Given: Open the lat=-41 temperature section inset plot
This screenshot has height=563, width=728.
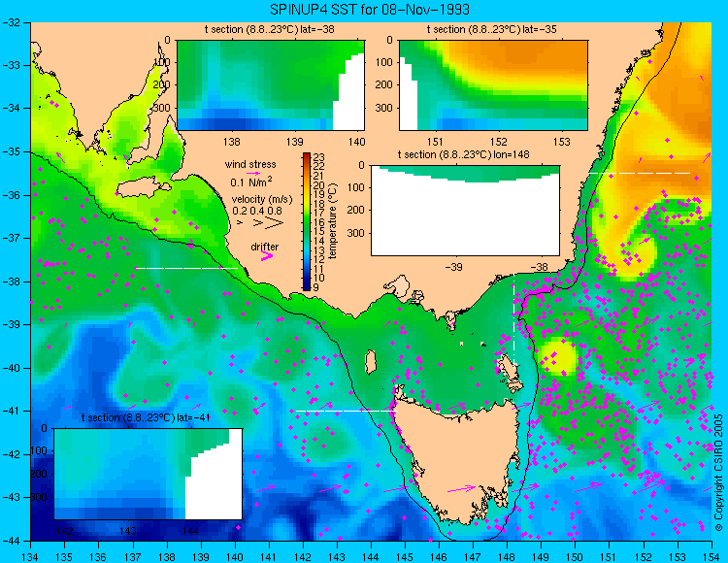Looking at the screenshot, I should point(149,474).
